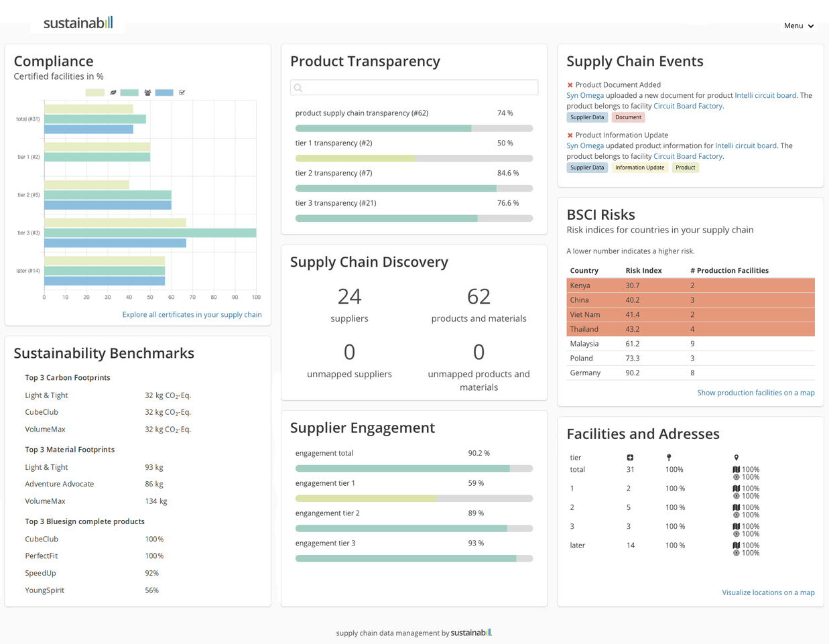Click the map icon in the total row
Screen dimensions: 829x644
[x=737, y=470]
